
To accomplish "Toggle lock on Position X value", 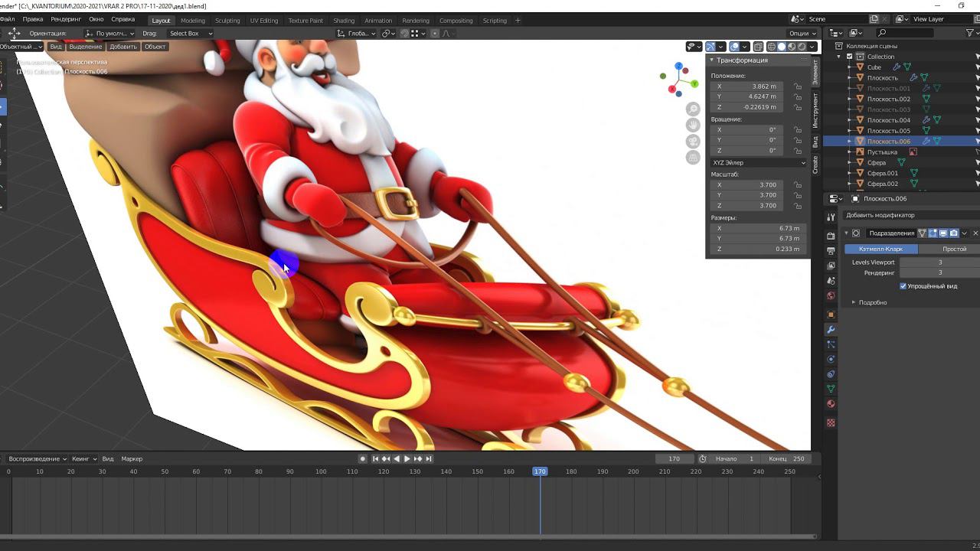I will point(798,86).
